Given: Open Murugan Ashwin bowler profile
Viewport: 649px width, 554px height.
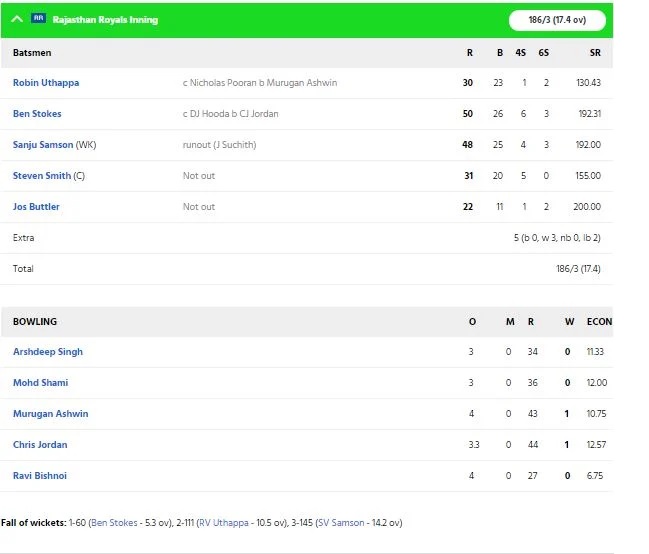Looking at the screenshot, I should click(x=50, y=414).
